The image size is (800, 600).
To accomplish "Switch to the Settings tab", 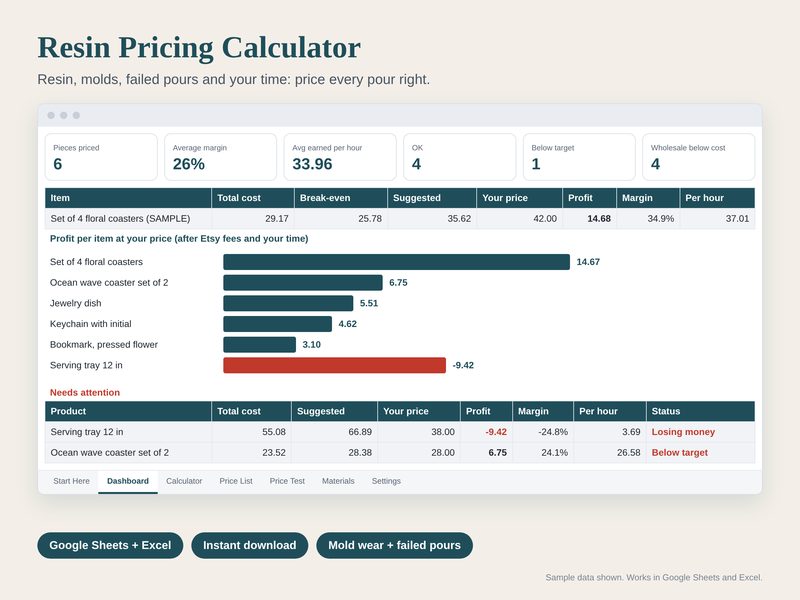I will pyautogui.click(x=386, y=481).
